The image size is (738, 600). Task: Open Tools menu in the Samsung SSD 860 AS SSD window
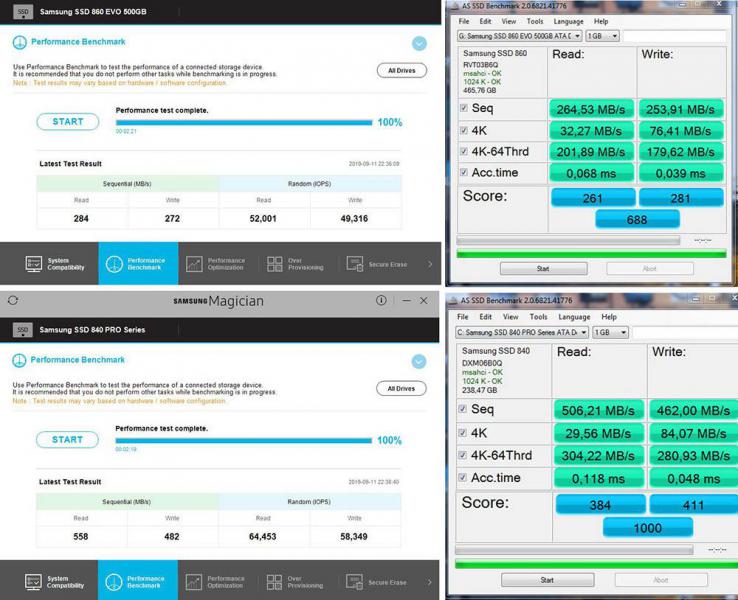pyautogui.click(x=535, y=21)
